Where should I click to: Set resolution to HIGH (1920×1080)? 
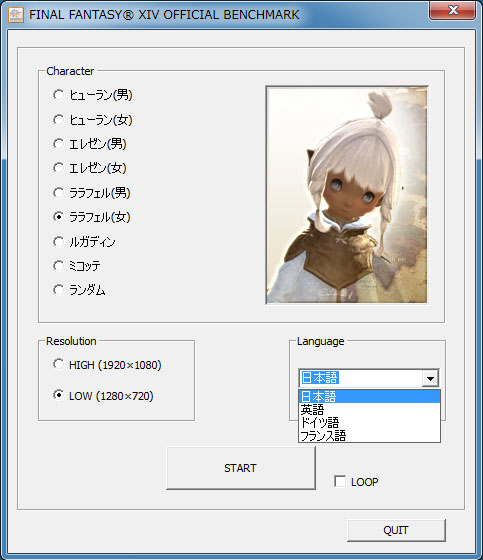(58, 364)
